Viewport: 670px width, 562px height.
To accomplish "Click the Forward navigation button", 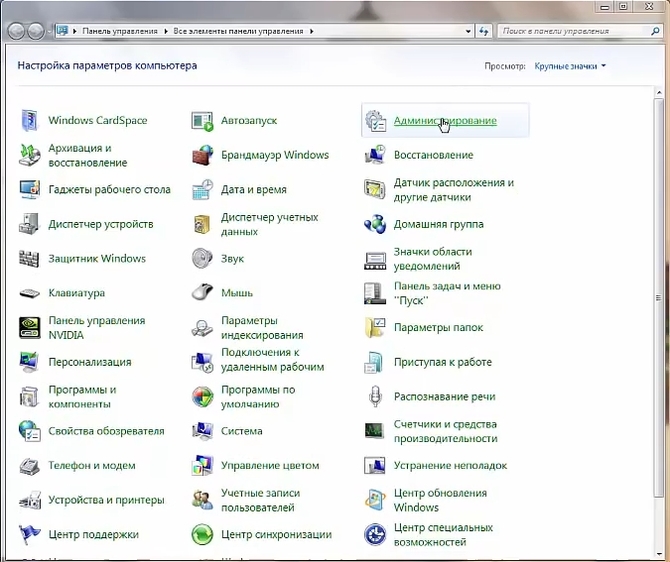I will pos(36,31).
